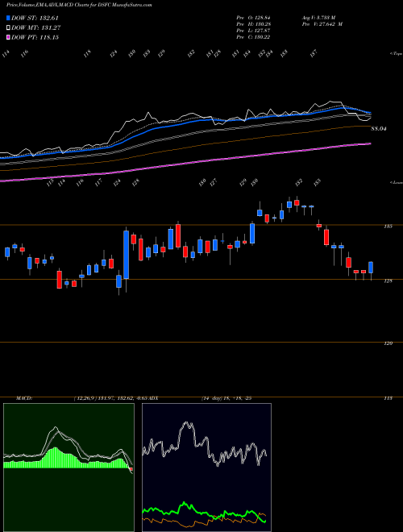
Task: Click the white DOW MT legend swatch
Action: [8, 27]
